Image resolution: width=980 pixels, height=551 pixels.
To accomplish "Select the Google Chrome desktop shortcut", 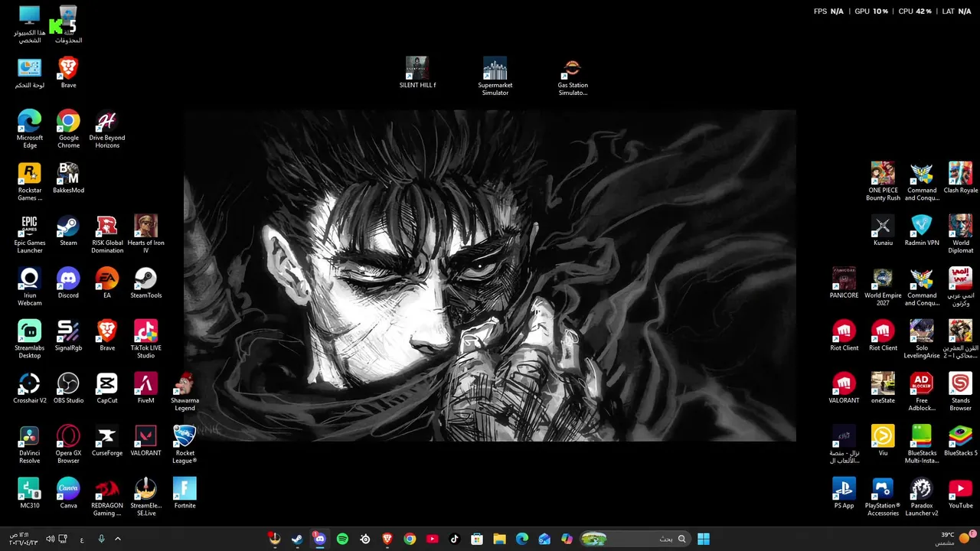I will 68,129.
